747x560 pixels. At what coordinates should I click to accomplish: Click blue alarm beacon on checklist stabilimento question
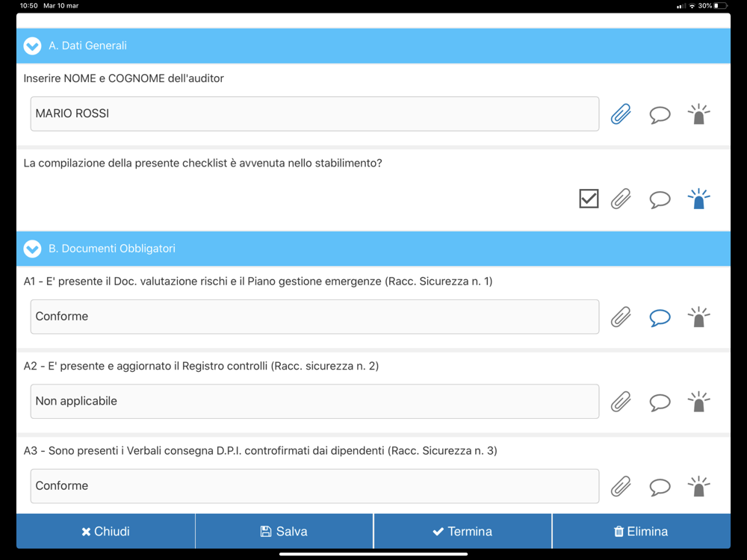(699, 199)
